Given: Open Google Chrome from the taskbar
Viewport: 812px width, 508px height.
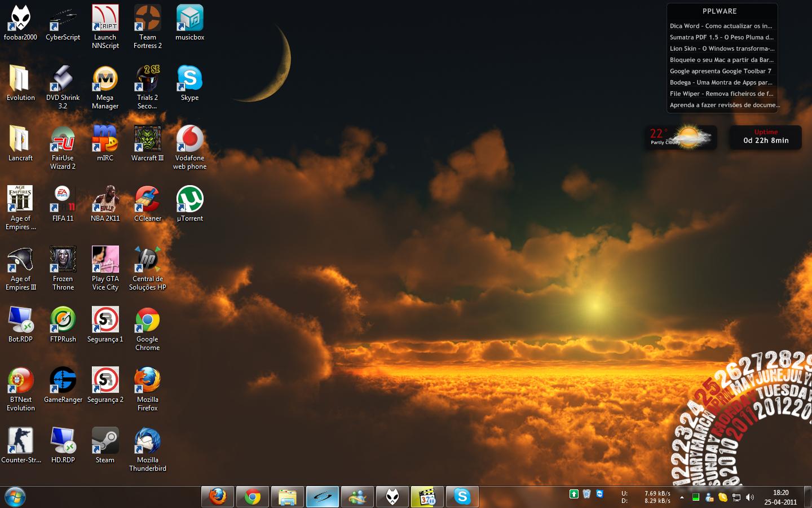Looking at the screenshot, I should tap(253, 497).
